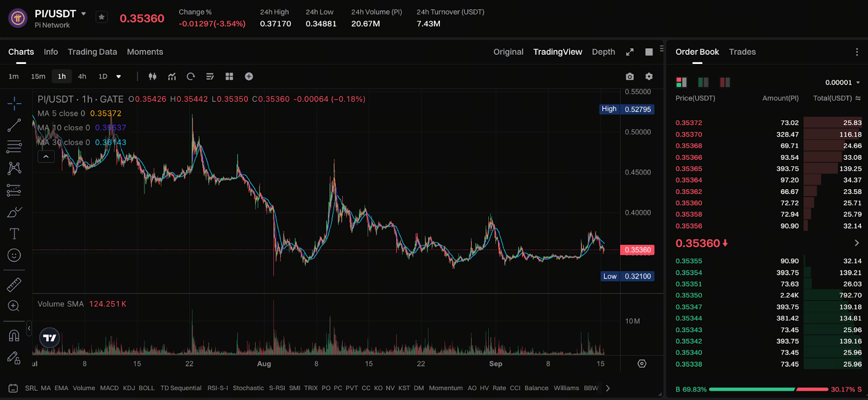Select the 1h timeframe

coord(62,76)
